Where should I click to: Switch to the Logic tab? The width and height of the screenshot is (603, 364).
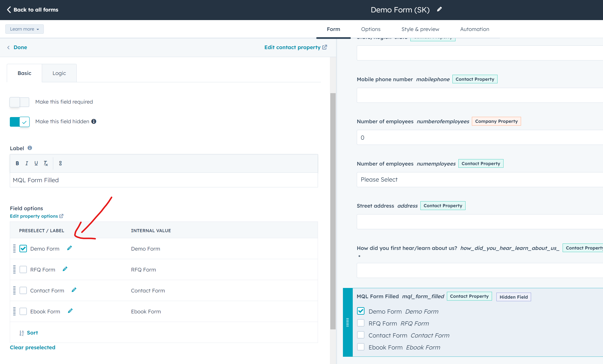[59, 73]
